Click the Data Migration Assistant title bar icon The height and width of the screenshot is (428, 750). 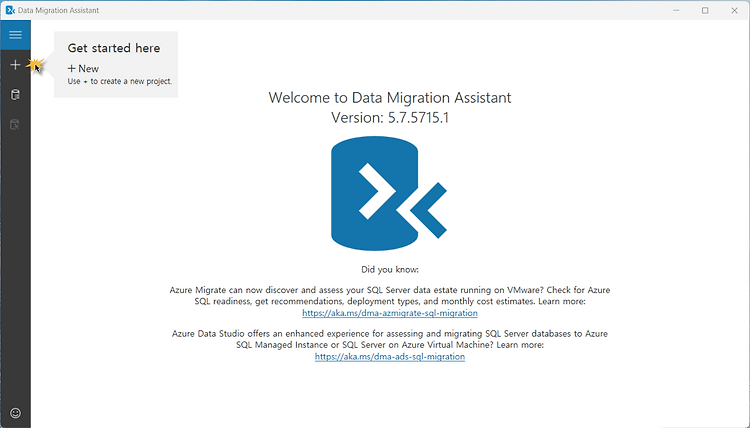(x=10, y=10)
